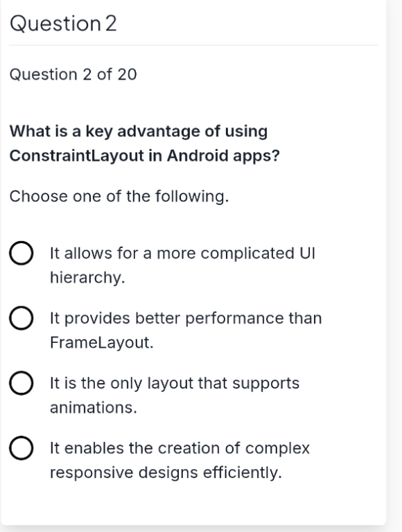The width and height of the screenshot is (402, 532).
Task: Select the only layout supporting animations radio
Action: pyautogui.click(x=21, y=383)
